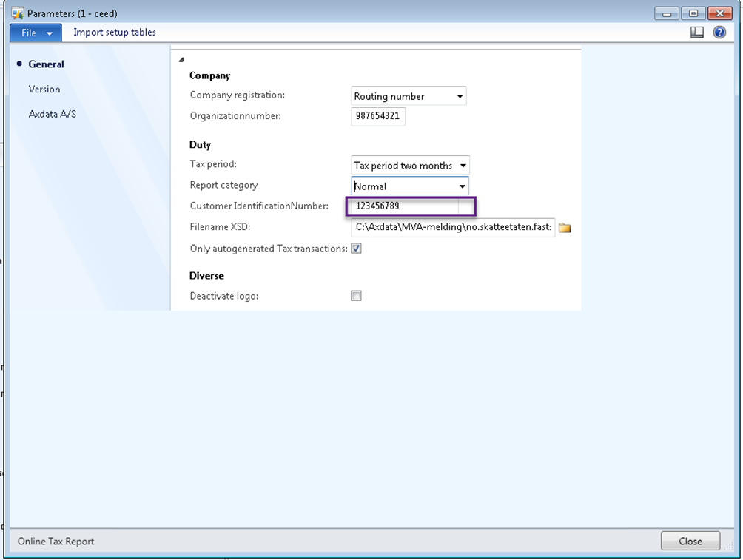Click the Organizationnumber field
743x560 pixels.
coord(377,116)
